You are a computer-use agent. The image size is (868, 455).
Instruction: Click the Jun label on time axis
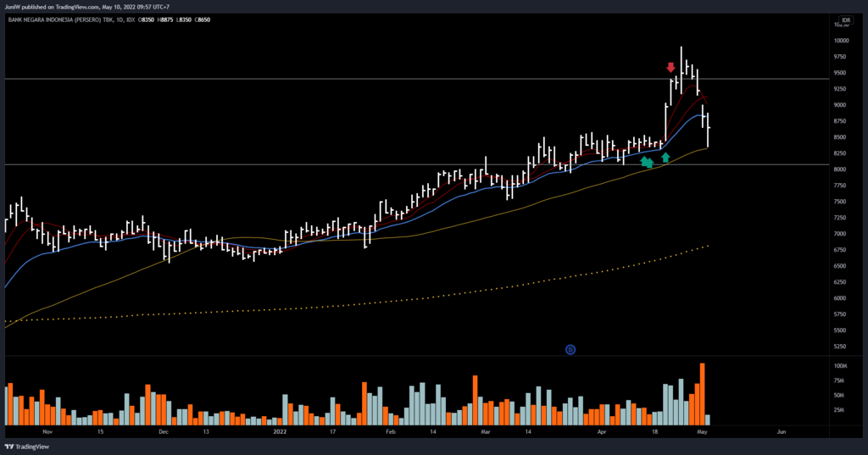[781, 431]
